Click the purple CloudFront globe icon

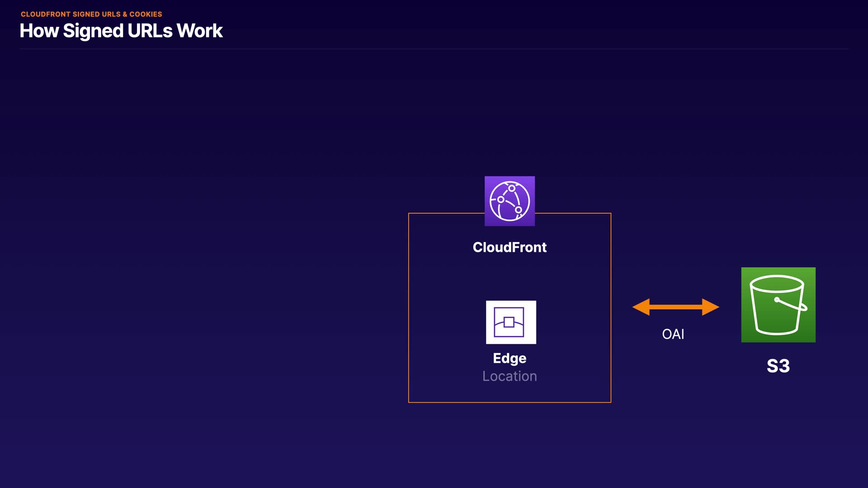[x=509, y=201]
